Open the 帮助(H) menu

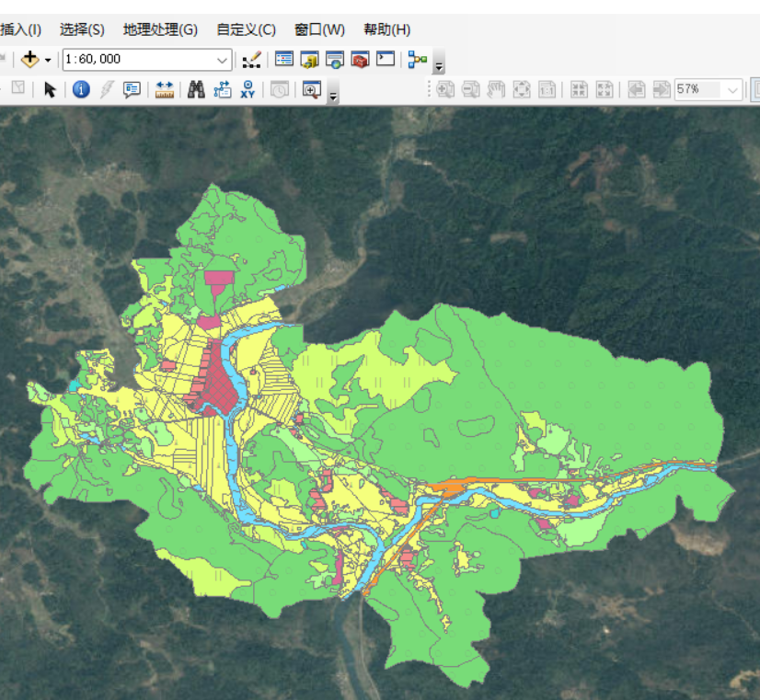386,29
